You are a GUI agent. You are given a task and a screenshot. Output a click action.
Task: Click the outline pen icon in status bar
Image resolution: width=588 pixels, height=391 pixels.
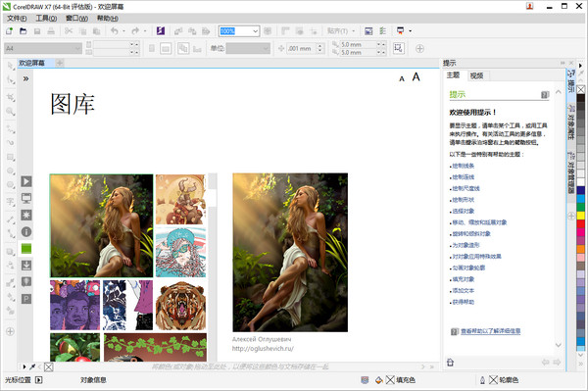tap(482, 380)
